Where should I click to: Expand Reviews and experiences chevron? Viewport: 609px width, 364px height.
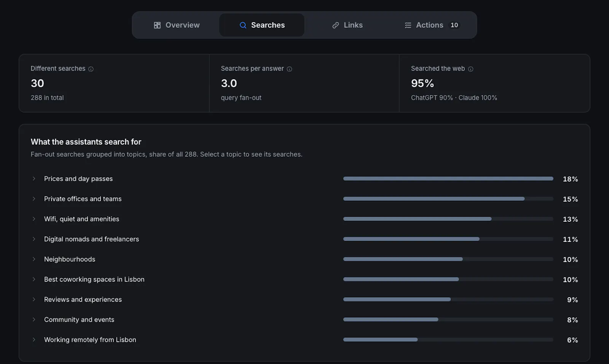[x=34, y=300]
